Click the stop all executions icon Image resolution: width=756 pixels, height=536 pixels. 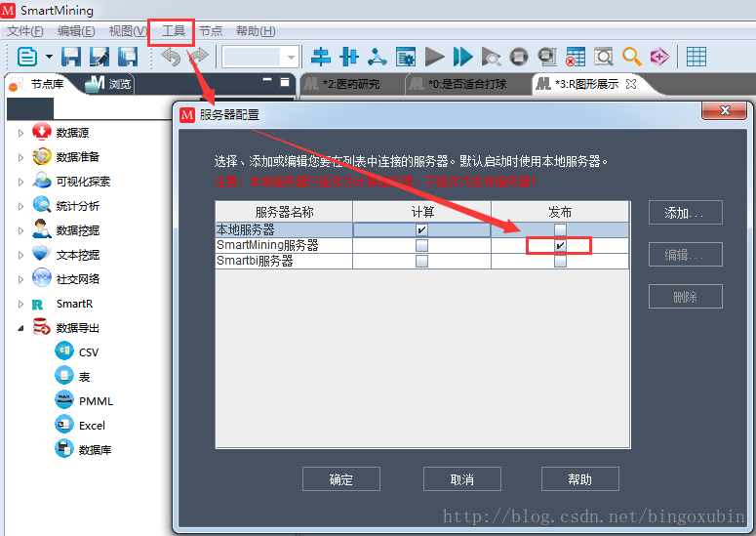click(x=547, y=57)
